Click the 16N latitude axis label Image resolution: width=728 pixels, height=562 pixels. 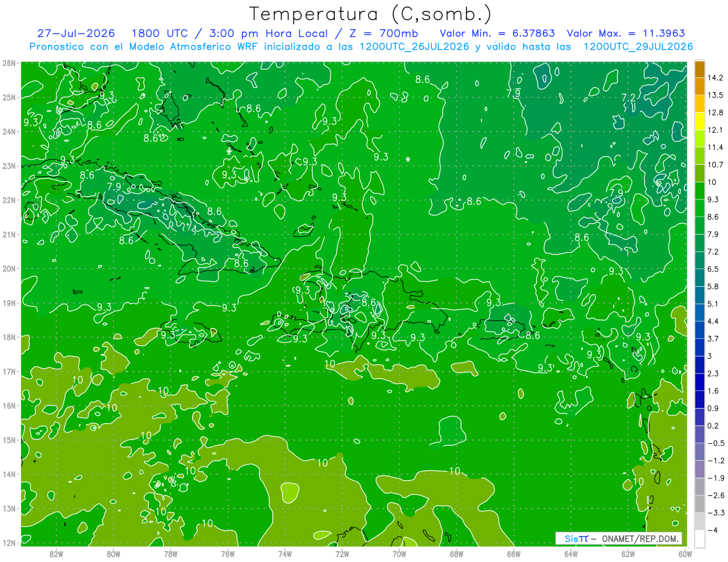(9, 406)
